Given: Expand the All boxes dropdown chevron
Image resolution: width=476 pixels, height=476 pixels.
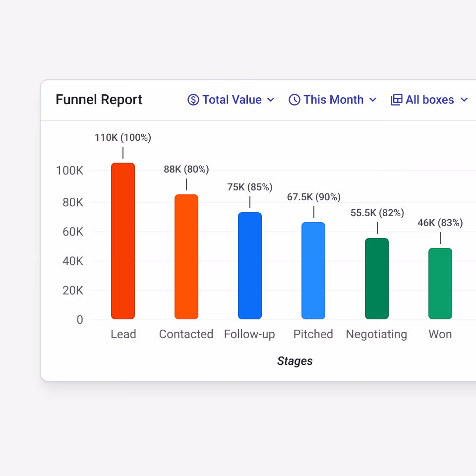Looking at the screenshot, I should [464, 100].
